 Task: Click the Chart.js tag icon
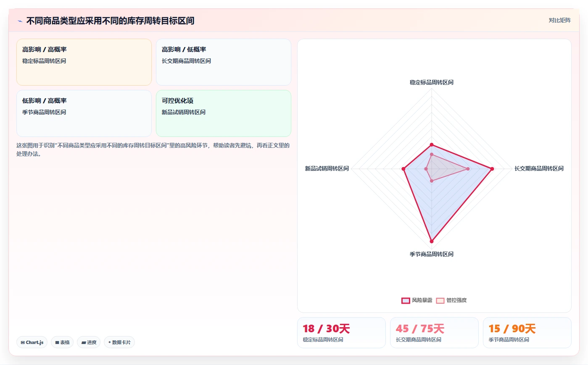(x=23, y=342)
